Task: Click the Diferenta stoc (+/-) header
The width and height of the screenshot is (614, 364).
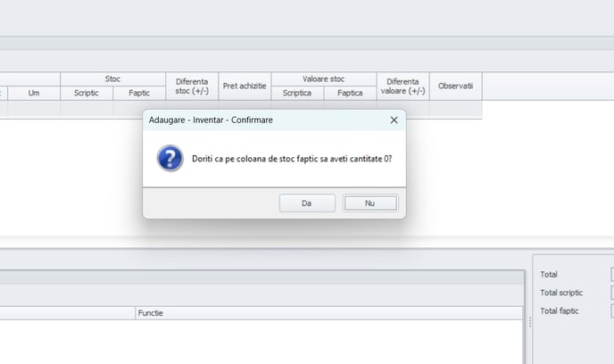Action: (x=192, y=86)
